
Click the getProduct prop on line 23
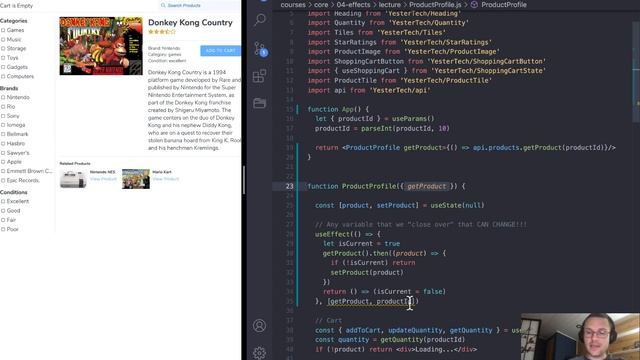(x=427, y=186)
